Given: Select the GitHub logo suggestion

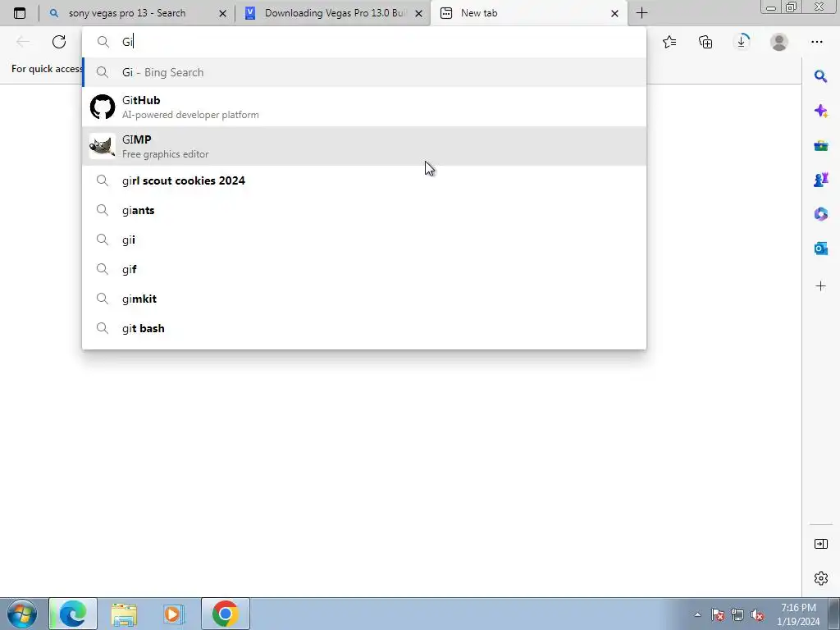Looking at the screenshot, I should (103, 107).
